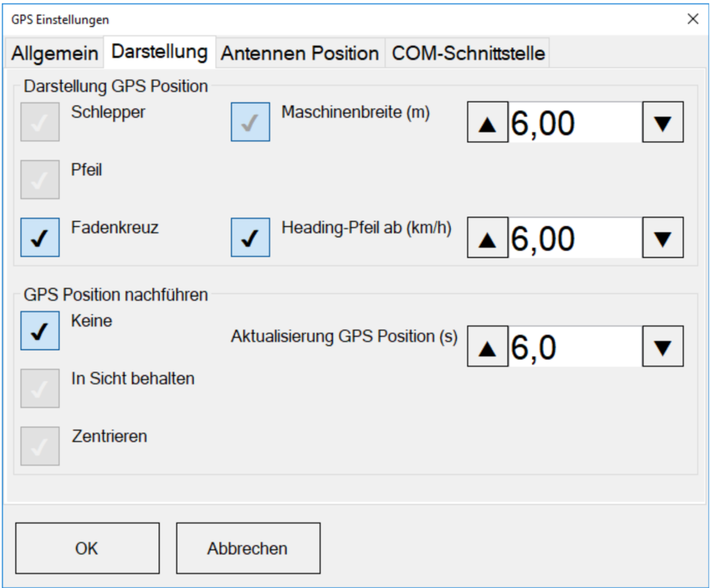Increase Aktualisierung GPS Position interval
Viewport: 711px width, 588px height.
[x=488, y=346]
